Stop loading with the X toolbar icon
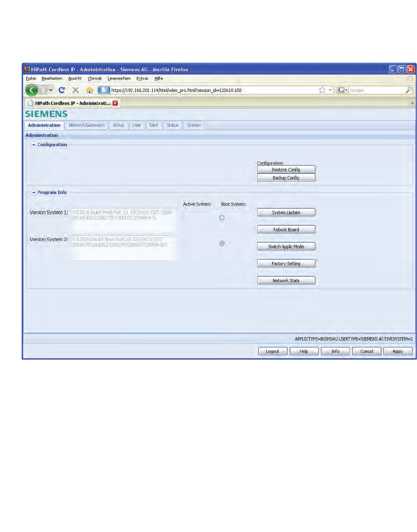417x532 pixels. click(75, 90)
